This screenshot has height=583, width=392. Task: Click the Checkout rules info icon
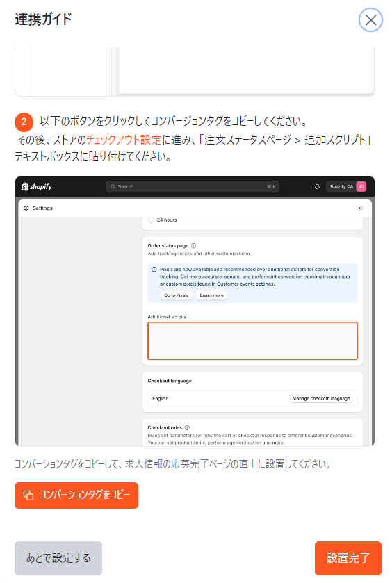(187, 427)
